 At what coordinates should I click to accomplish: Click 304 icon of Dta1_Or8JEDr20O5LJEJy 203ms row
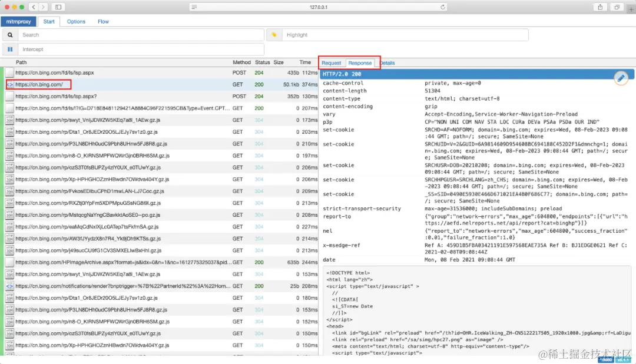(10, 132)
